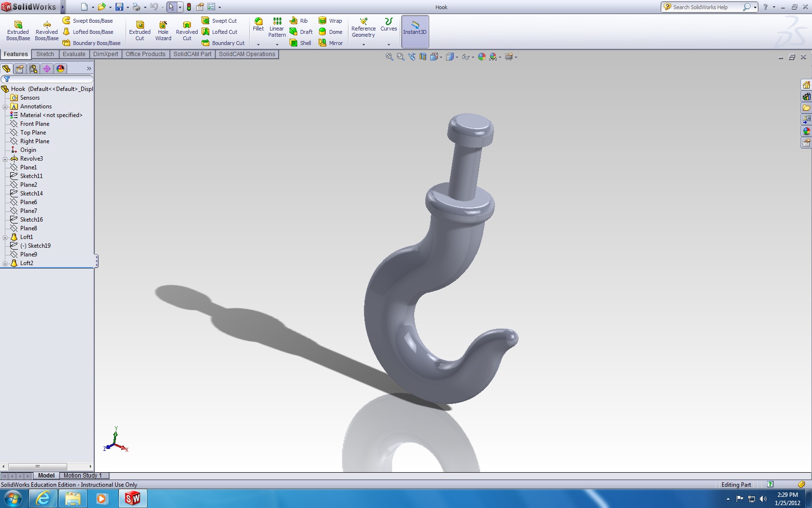
Task: Click the Fillet tool
Action: point(259,25)
